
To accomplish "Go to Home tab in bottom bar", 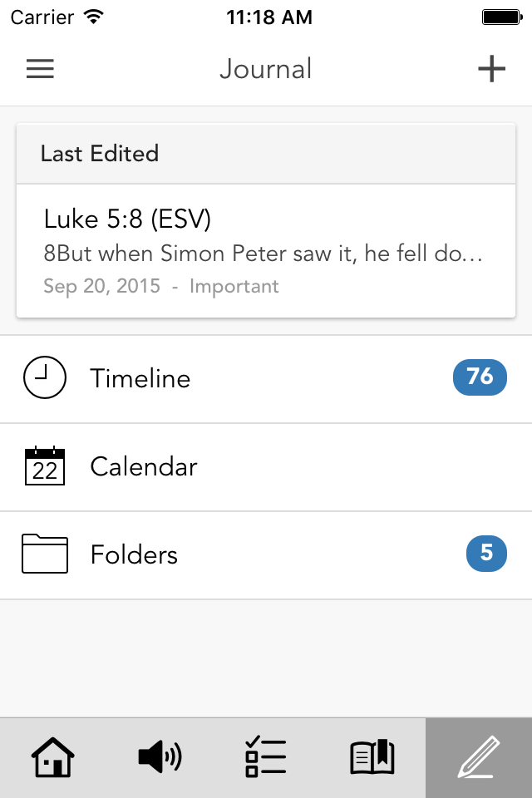I will pyautogui.click(x=53, y=758).
